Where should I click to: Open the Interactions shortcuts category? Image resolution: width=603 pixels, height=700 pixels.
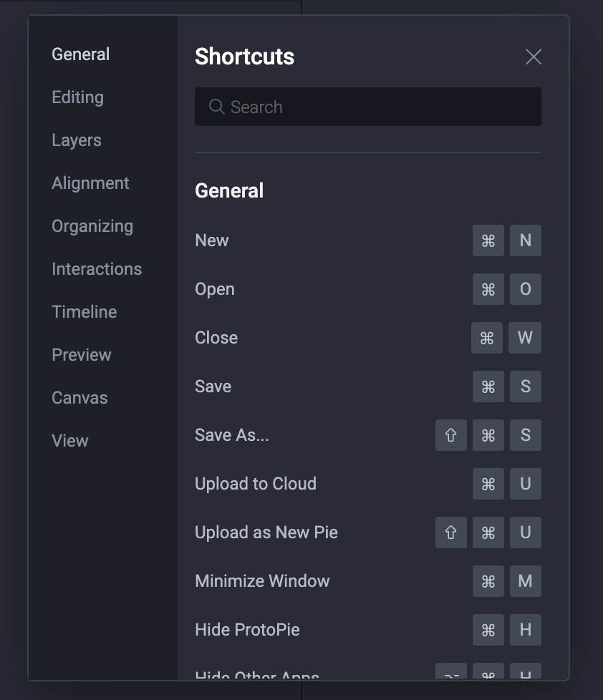pos(97,269)
